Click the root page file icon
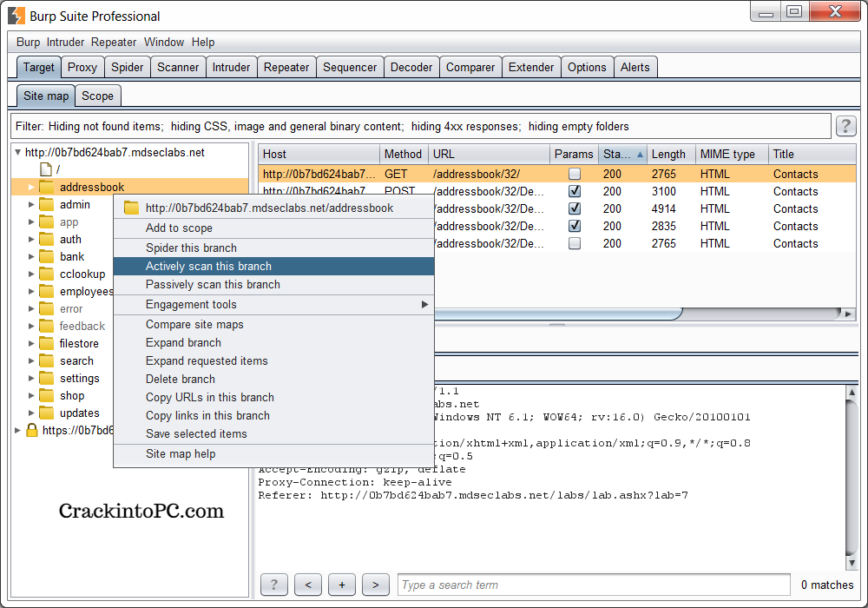 (47, 169)
